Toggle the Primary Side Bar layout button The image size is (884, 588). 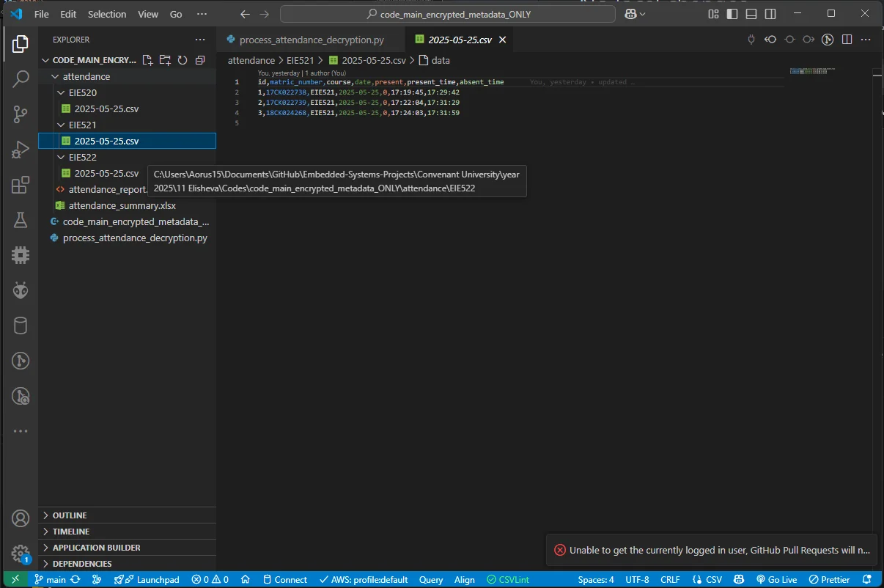point(732,14)
